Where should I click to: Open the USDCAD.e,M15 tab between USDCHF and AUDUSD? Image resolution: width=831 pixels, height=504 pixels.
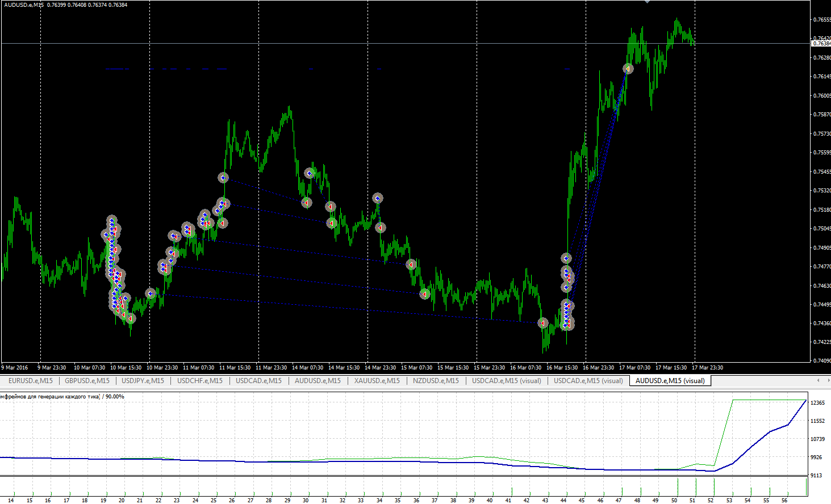[x=258, y=381]
